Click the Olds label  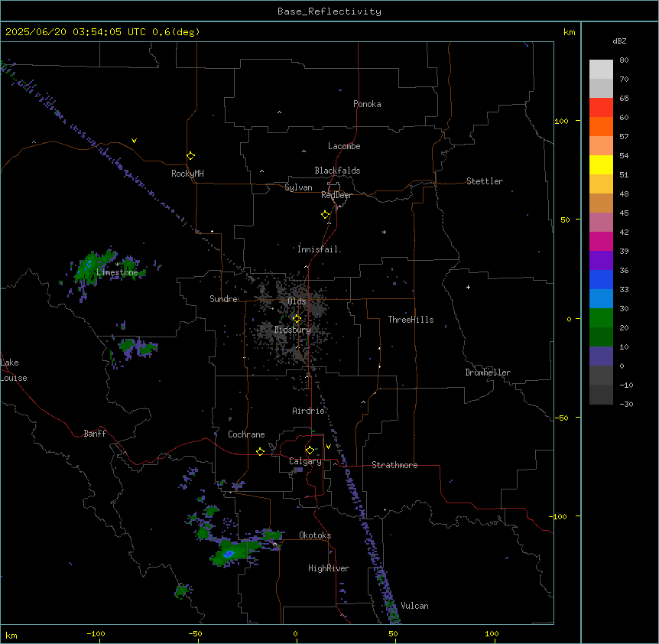point(297,301)
